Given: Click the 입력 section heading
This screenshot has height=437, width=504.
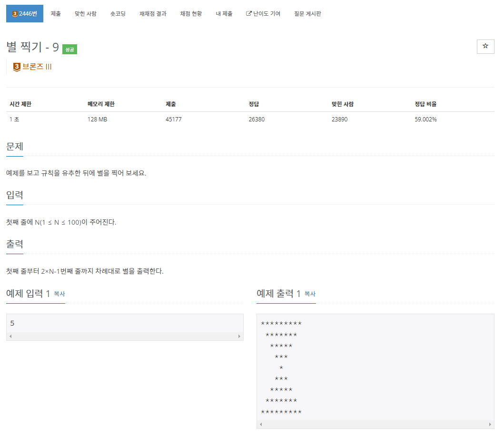Looking at the screenshot, I should 15,195.
